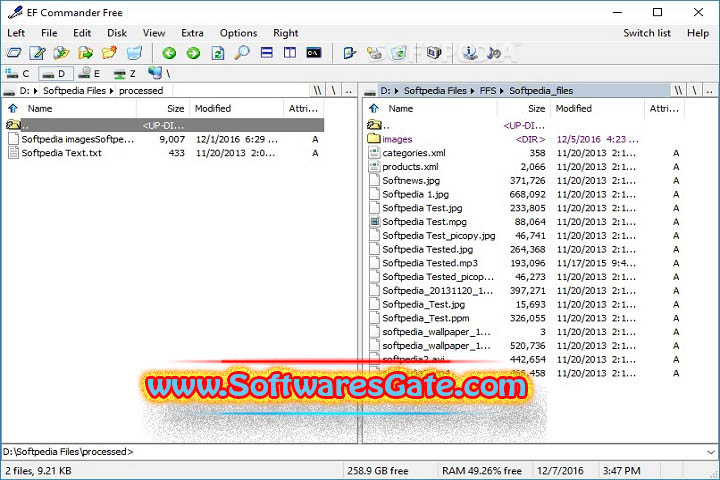Open the command prompt toolbar icon

coord(313,53)
